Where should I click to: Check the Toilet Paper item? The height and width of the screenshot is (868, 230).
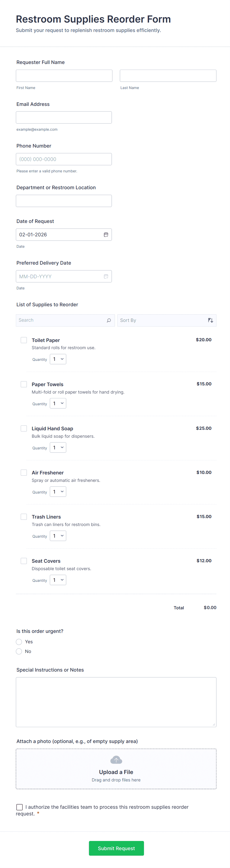[24, 340]
